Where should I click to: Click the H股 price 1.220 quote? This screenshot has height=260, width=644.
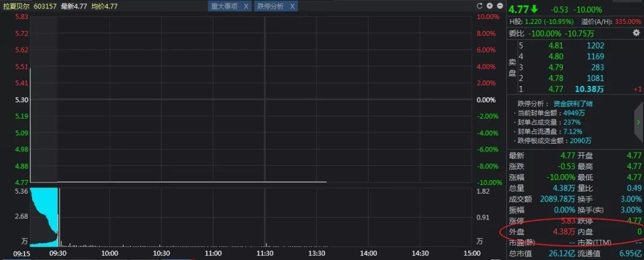[535, 21]
